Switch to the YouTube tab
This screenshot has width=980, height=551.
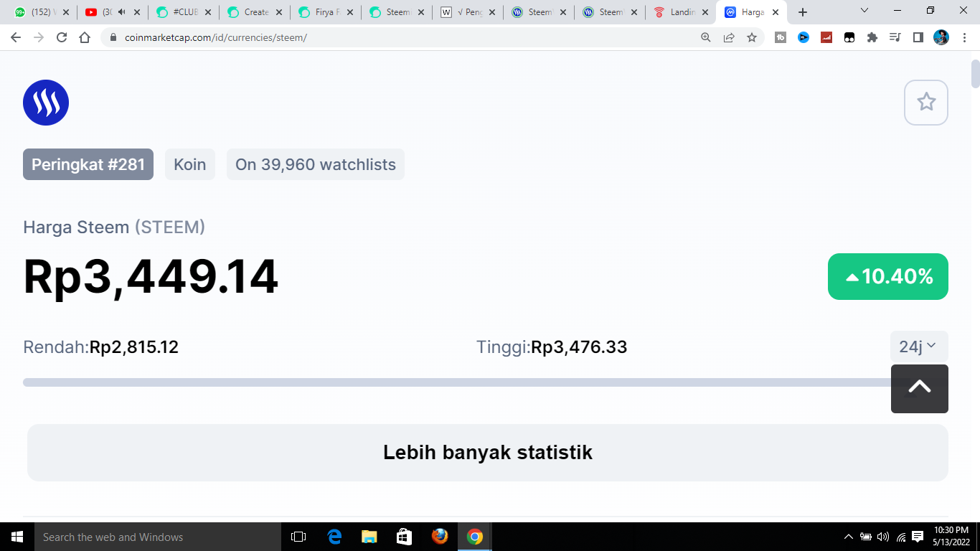click(x=111, y=12)
